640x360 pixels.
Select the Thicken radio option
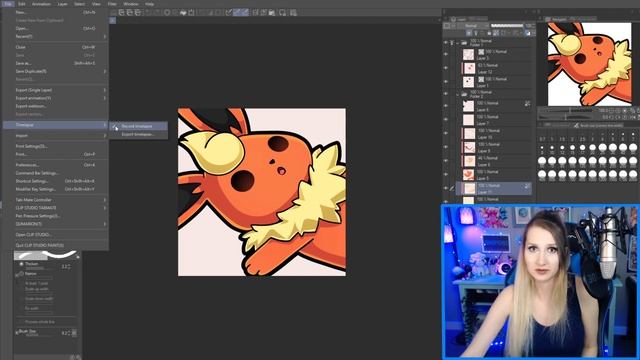(22, 264)
